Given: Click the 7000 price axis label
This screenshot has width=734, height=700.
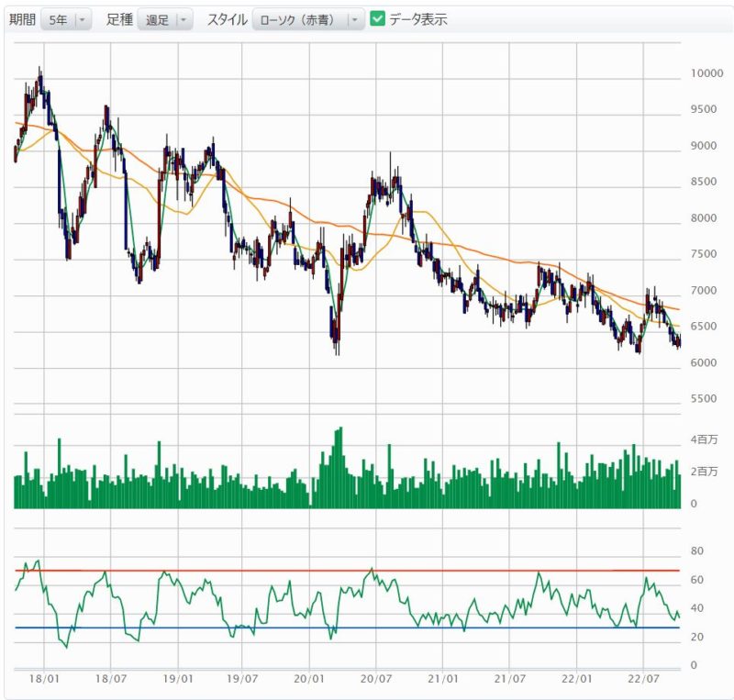Looking at the screenshot, I should (704, 290).
